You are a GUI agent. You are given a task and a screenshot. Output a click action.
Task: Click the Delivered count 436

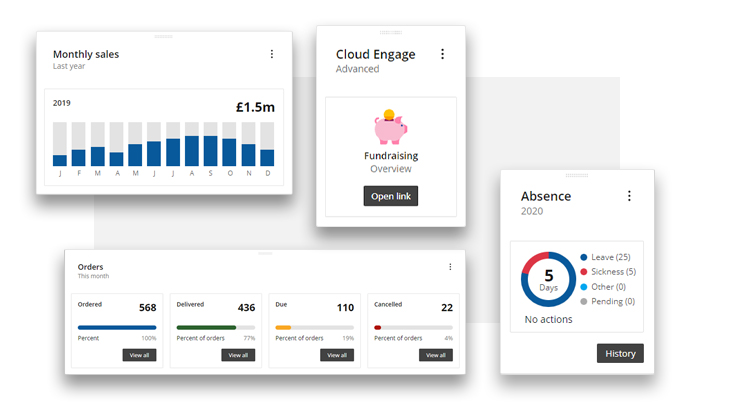(x=247, y=308)
